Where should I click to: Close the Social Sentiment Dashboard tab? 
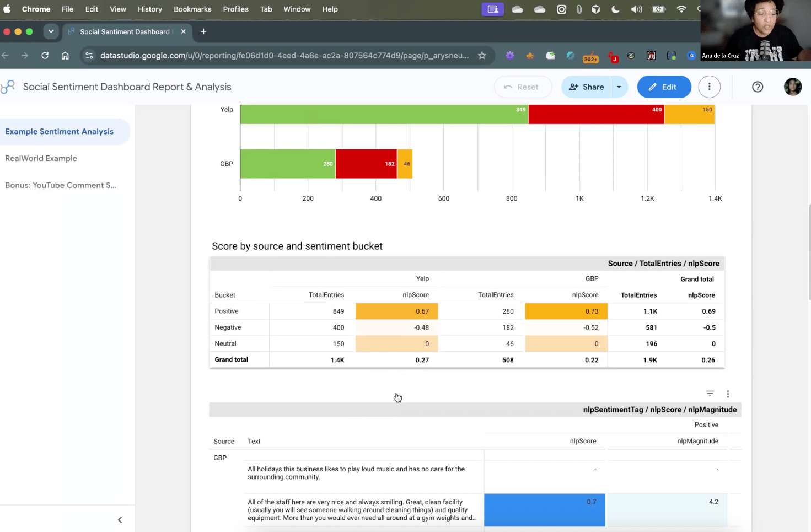pos(183,31)
